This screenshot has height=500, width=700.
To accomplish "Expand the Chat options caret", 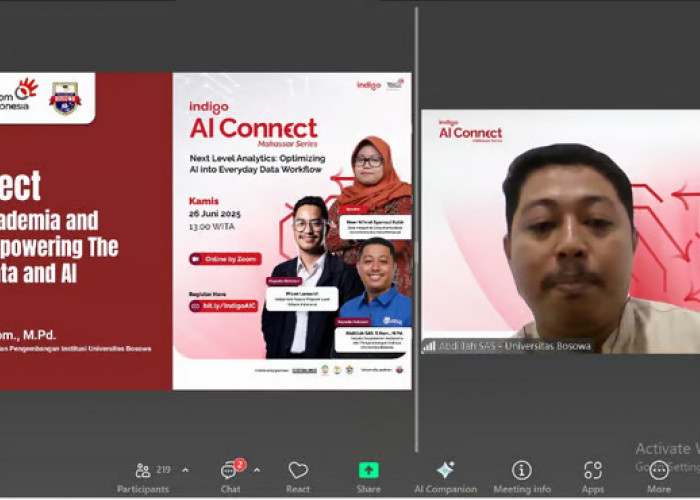I will pyautogui.click(x=257, y=470).
